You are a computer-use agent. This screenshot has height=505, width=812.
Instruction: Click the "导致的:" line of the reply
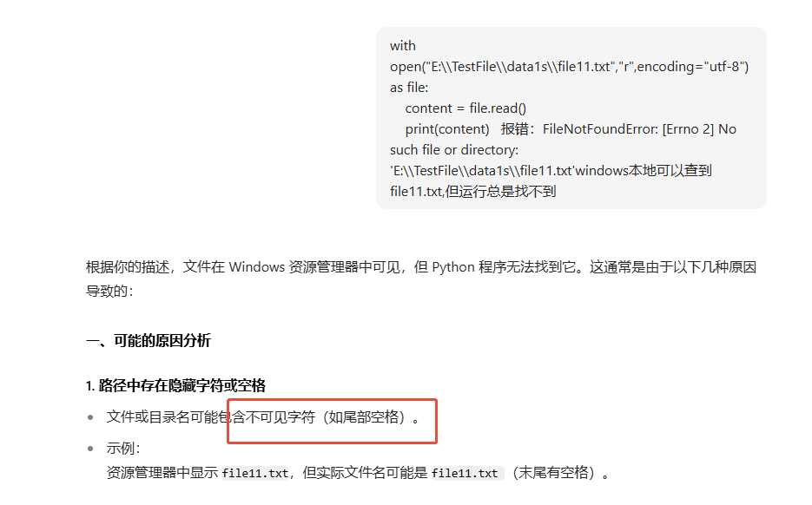tap(109, 291)
